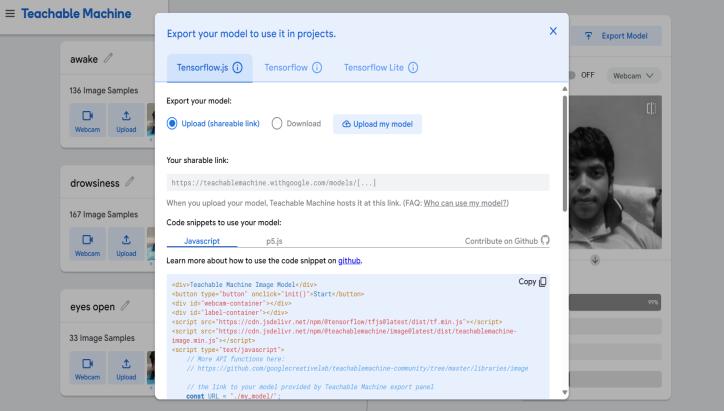This screenshot has height=411, width=724.
Task: Click the eyes open class sample thumbnail
Action: pyautogui.click(x=151, y=368)
